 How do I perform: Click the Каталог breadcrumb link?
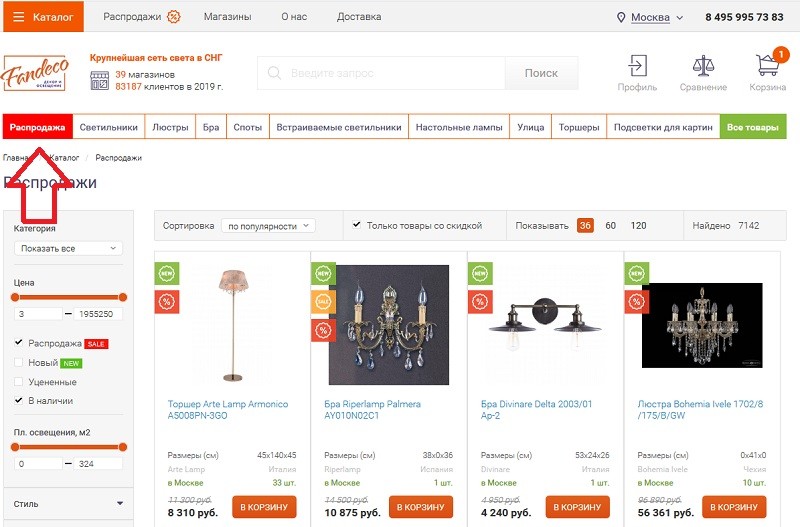click(64, 158)
